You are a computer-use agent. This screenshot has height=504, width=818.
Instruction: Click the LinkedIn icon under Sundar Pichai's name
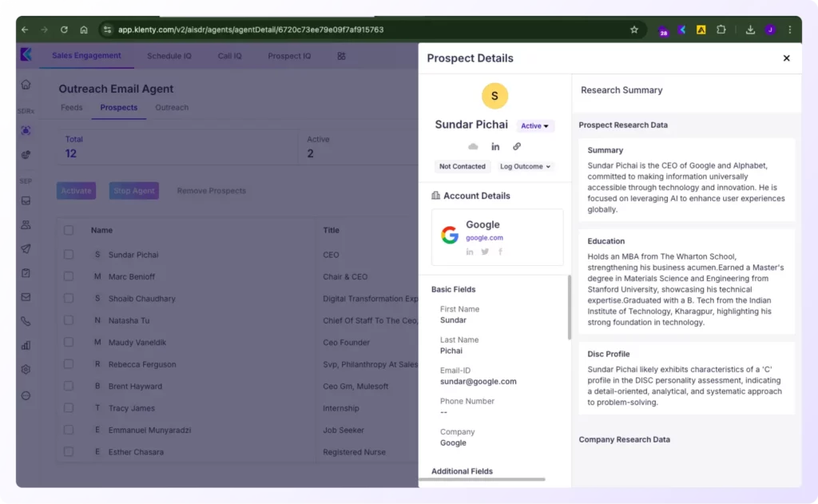point(495,147)
